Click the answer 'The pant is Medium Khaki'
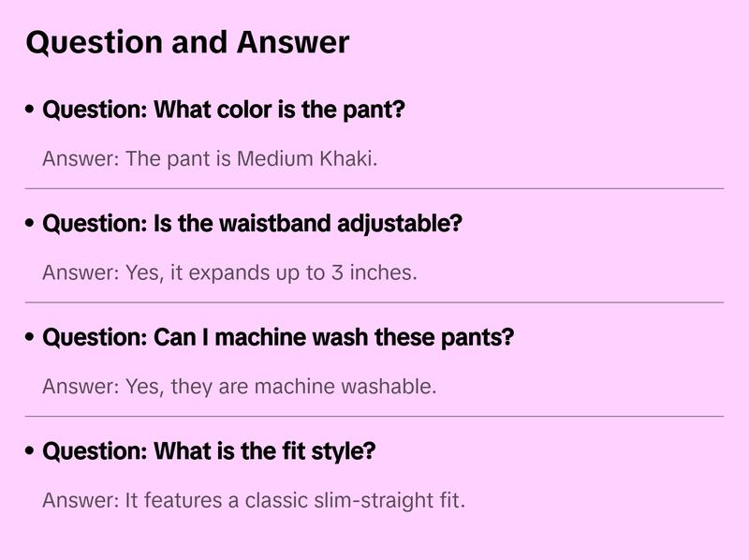The width and height of the screenshot is (749, 560). point(210,158)
